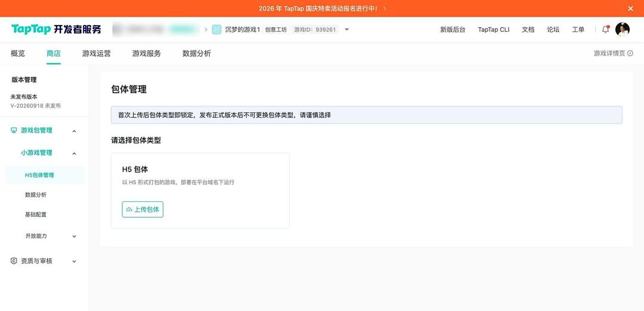Open the notifications bell

coord(605,30)
